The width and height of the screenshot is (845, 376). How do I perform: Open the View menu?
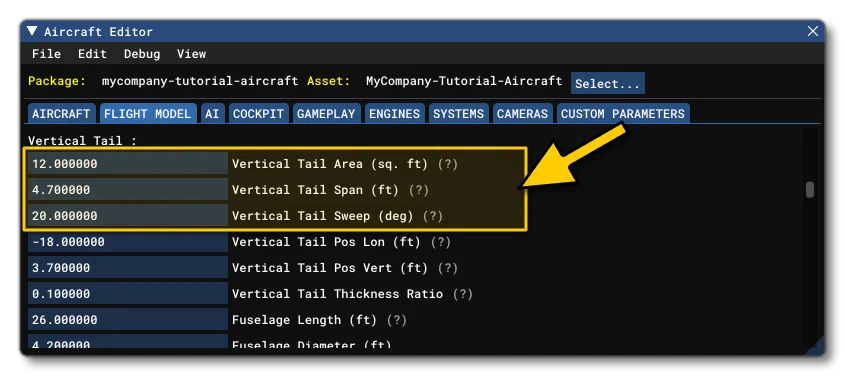point(191,54)
